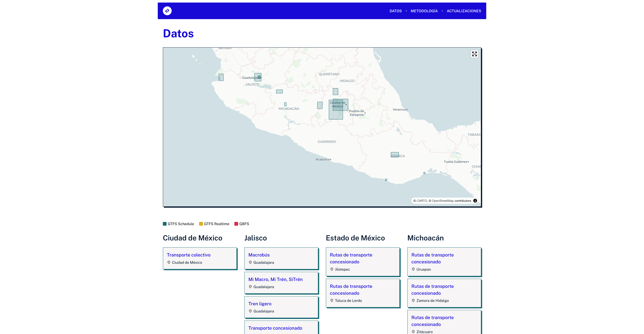This screenshot has height=334, width=644.
Task: Click the Jilotepec location pin icon
Action: click(x=332, y=269)
